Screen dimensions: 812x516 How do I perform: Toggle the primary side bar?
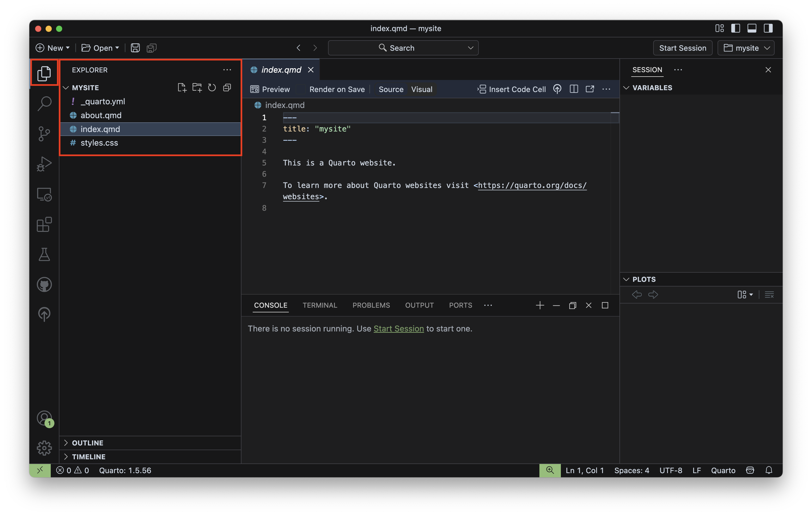[x=735, y=28]
